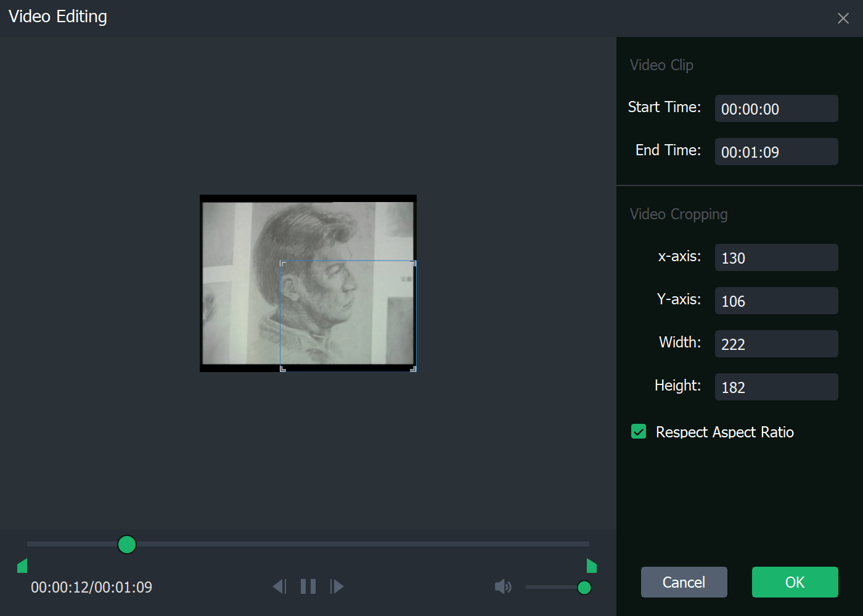Click the Height cropping field
Screen dimensions: 863x616
point(776,387)
